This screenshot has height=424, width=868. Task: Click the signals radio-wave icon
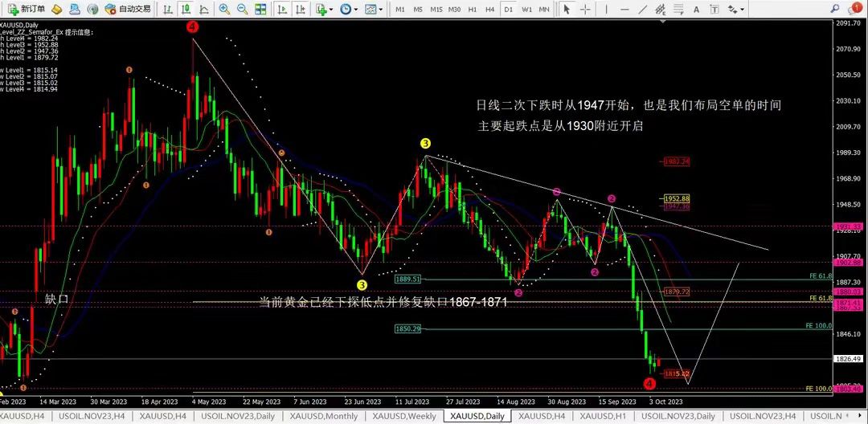pos(93,10)
